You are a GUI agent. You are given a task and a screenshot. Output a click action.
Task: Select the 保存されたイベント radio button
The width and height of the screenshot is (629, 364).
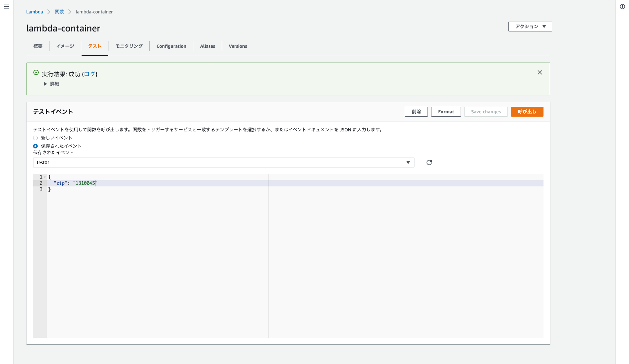pyautogui.click(x=35, y=146)
